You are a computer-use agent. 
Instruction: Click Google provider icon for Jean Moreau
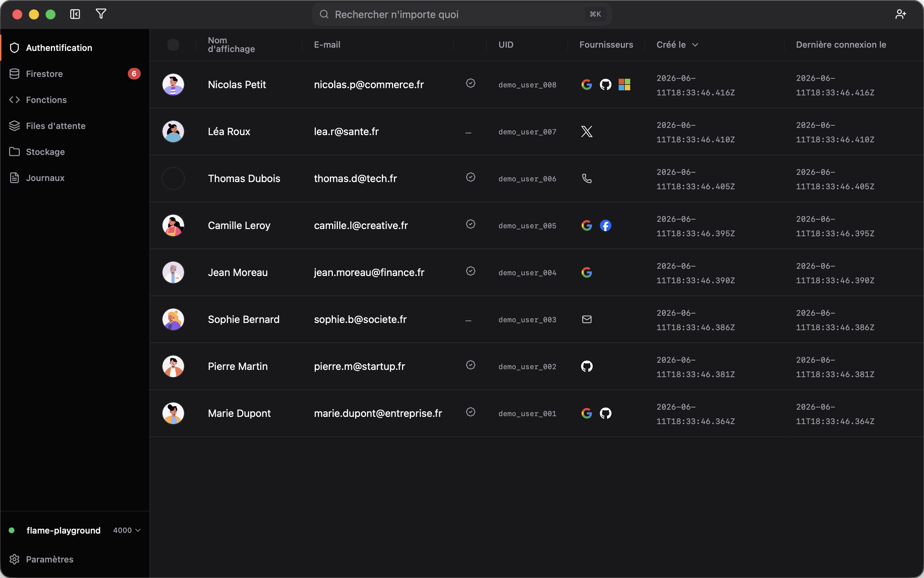click(x=587, y=272)
